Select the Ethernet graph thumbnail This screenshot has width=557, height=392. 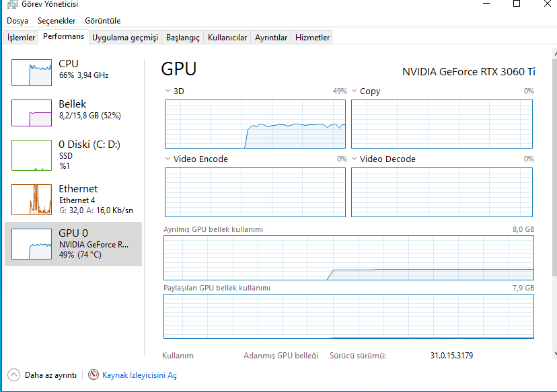tap(32, 199)
